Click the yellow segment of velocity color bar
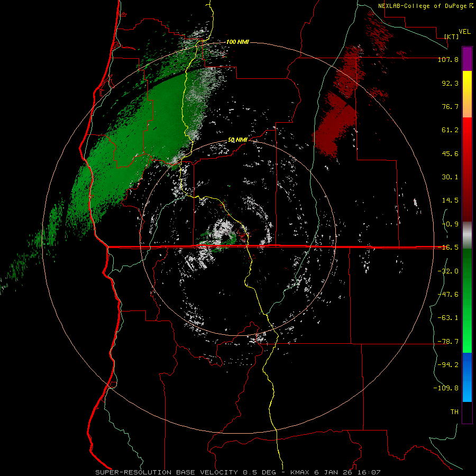The image size is (476, 476). [x=467, y=82]
